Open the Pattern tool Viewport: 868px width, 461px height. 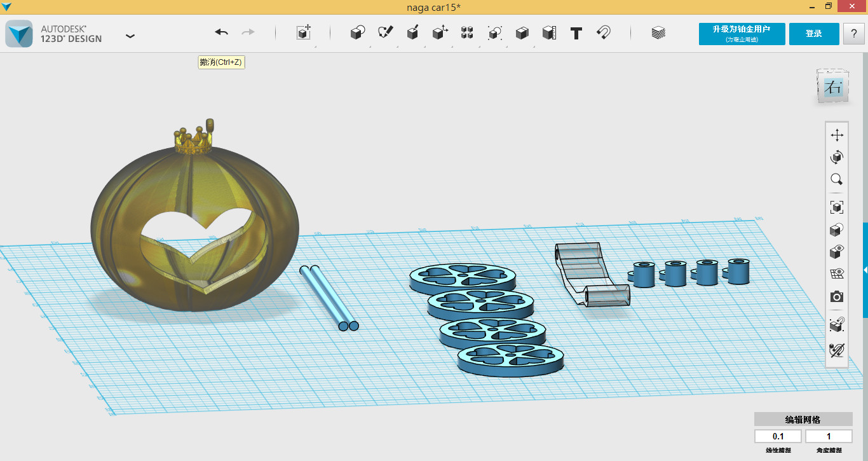(467, 33)
